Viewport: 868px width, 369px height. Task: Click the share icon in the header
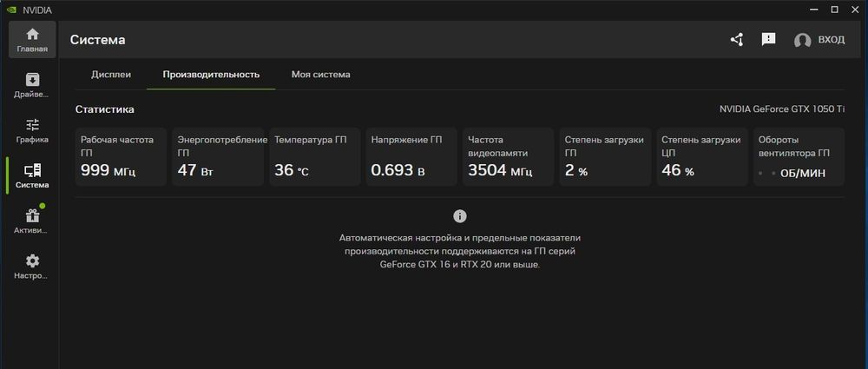737,39
